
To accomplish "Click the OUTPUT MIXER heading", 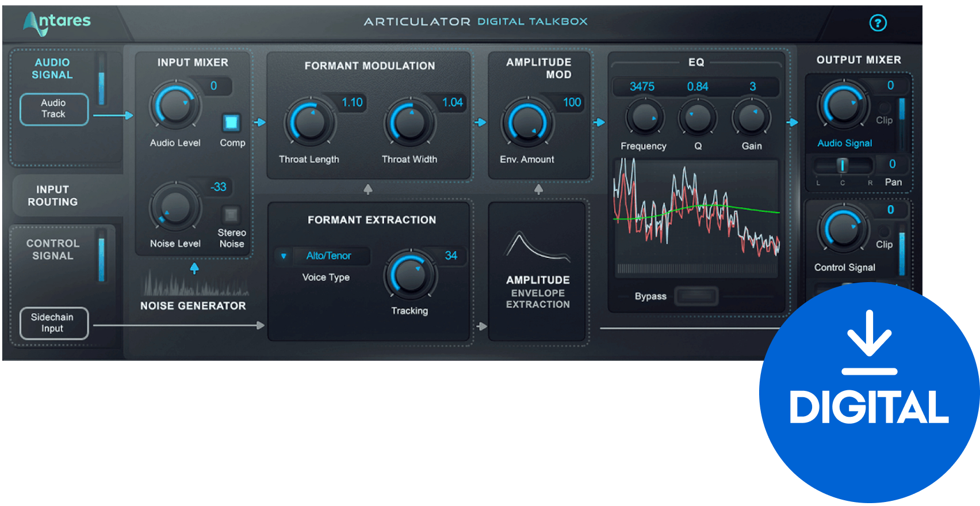I will pos(859,60).
